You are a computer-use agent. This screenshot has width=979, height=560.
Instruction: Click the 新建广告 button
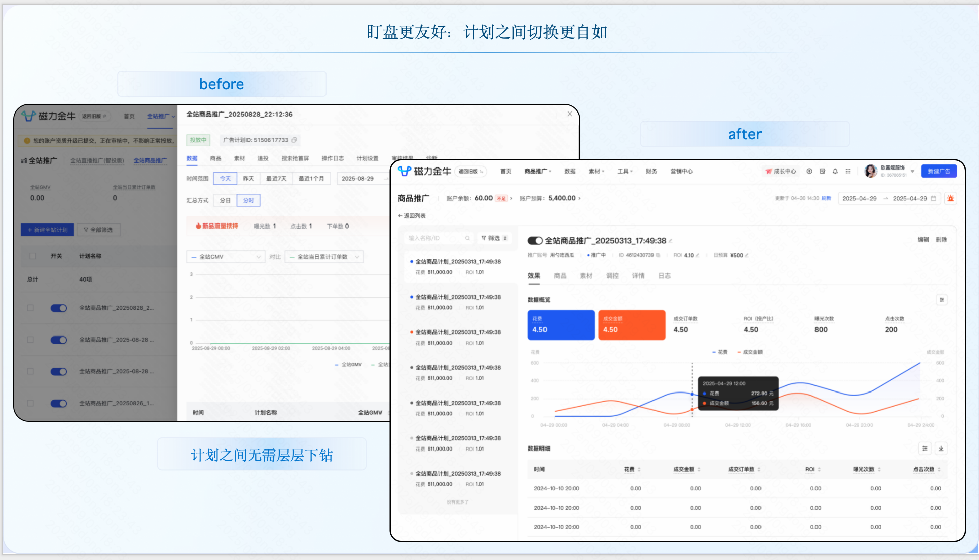coord(939,171)
